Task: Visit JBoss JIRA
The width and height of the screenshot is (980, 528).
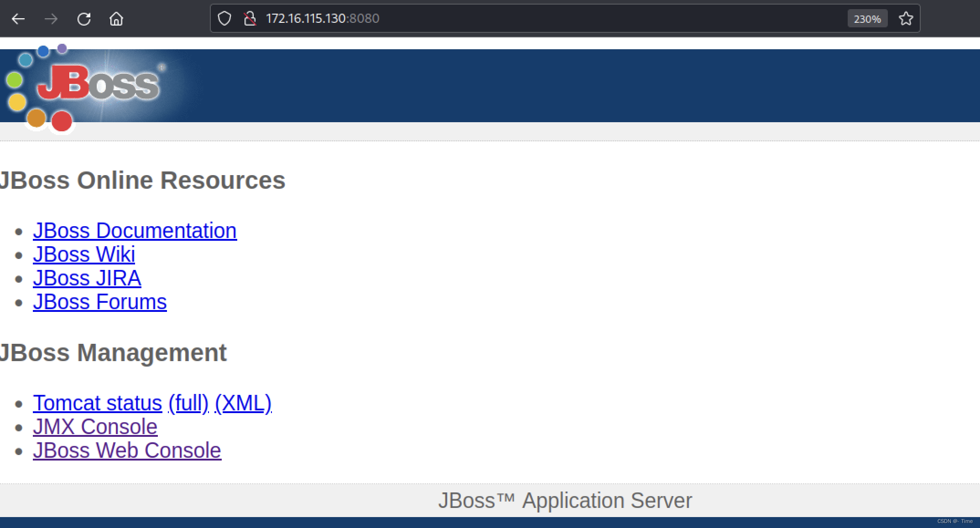Action: [x=87, y=278]
